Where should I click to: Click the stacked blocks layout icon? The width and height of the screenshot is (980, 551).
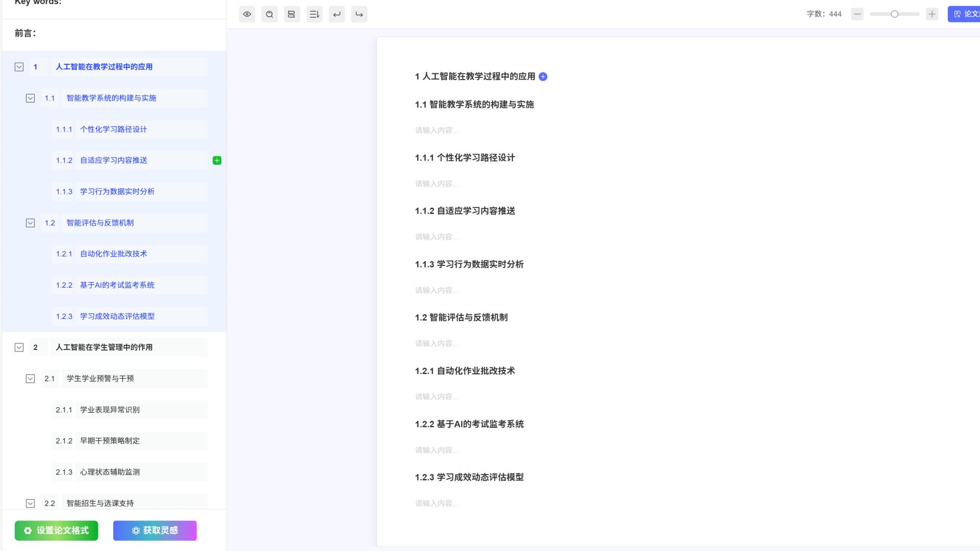pyautogui.click(x=291, y=14)
